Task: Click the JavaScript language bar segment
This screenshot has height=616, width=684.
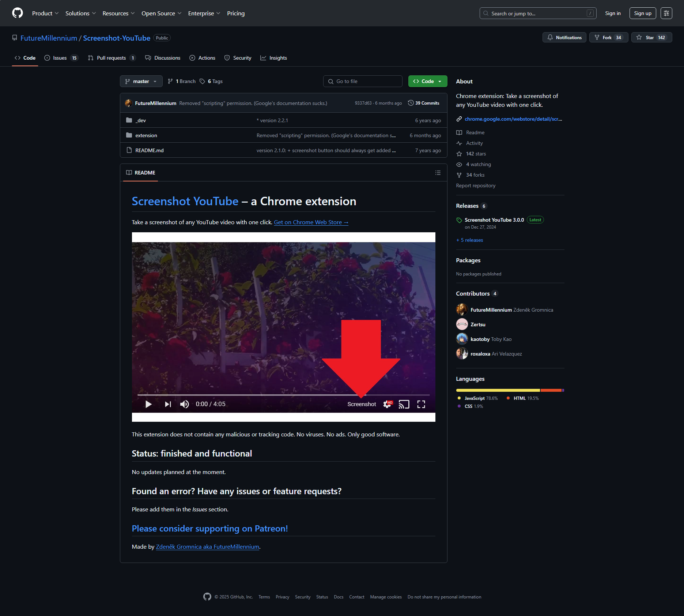Action: 498,390
